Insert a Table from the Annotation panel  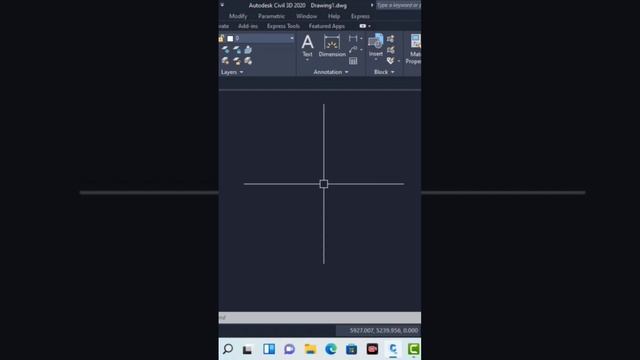click(353, 61)
